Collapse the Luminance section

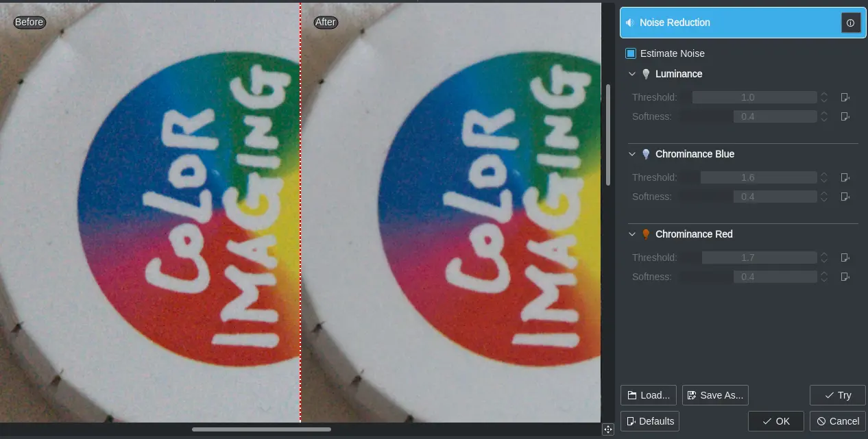coord(632,74)
